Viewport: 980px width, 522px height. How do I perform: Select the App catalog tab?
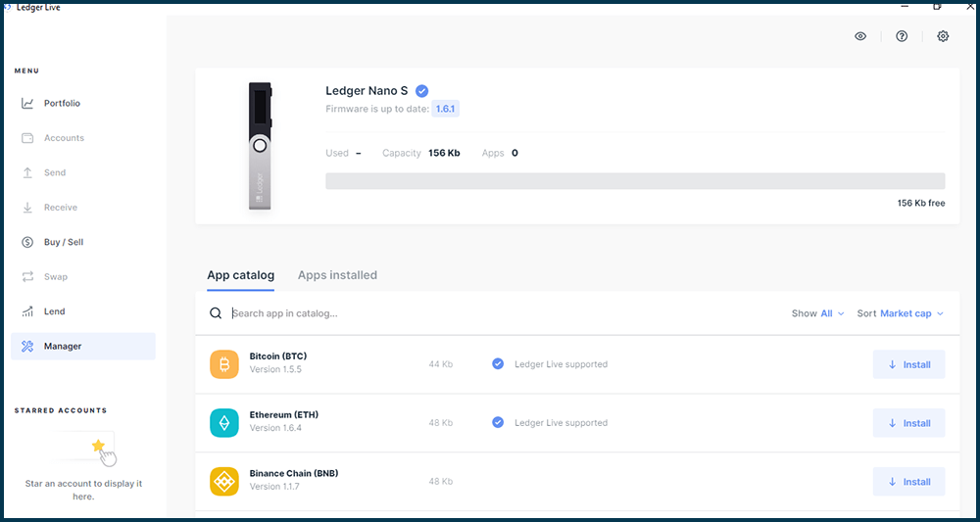240,275
